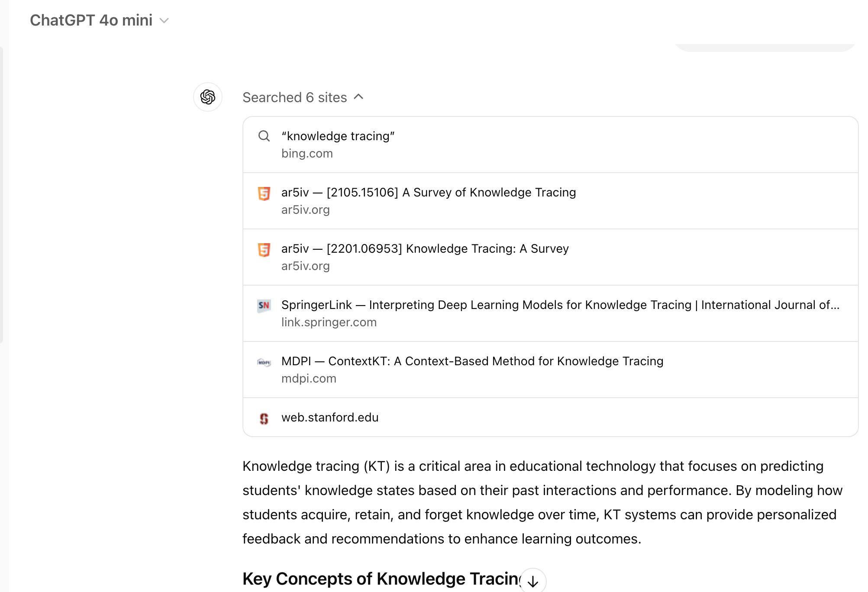Image resolution: width=868 pixels, height=592 pixels.
Task: Click the chevron next to ChatGPT 4o mini
Action: click(164, 20)
